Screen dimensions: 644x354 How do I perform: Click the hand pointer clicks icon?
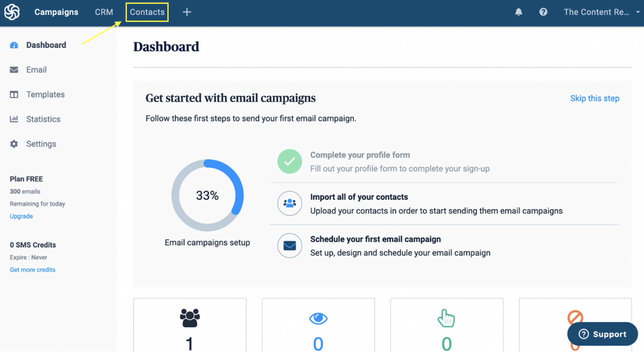(x=446, y=318)
